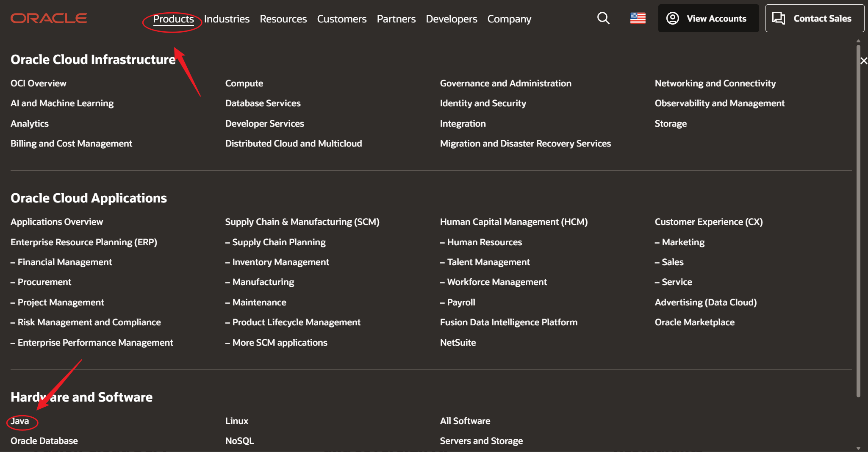
Task: Select the NetSuite link
Action: (458, 343)
